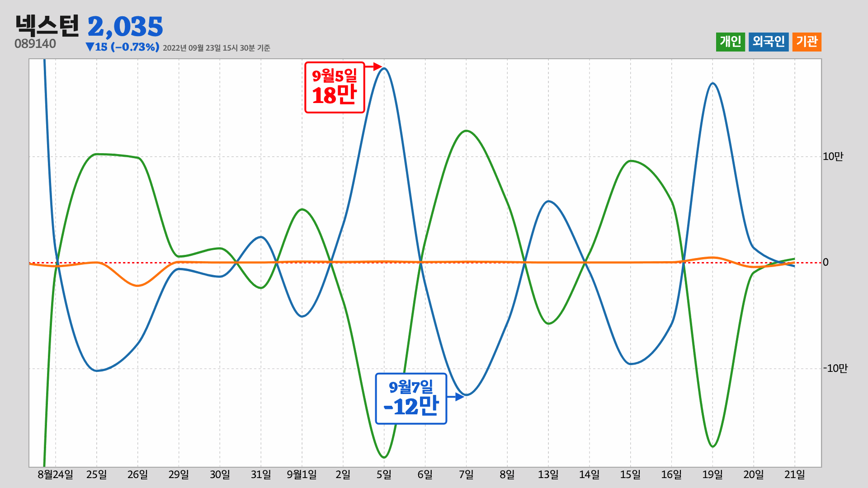This screenshot has height=488, width=868.
Task: Click the timestamp 2022년 09월 23일 15시 30분 기준
Action: pyautogui.click(x=217, y=48)
